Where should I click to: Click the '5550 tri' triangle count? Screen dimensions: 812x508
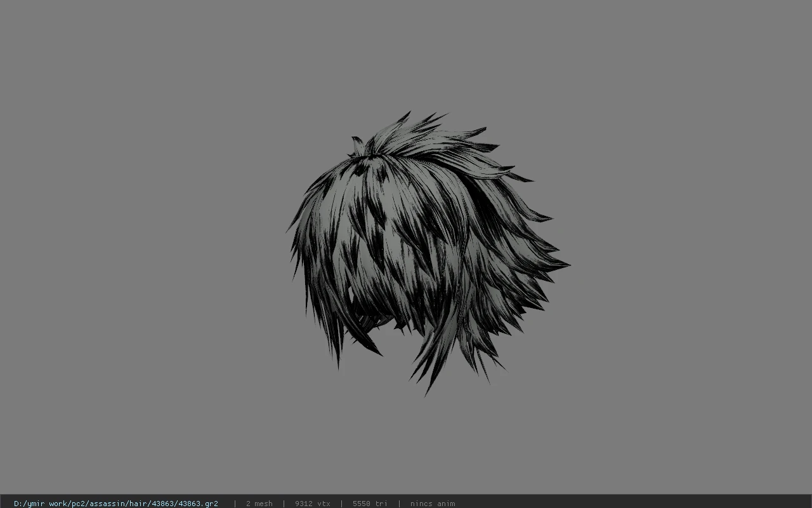(x=370, y=504)
